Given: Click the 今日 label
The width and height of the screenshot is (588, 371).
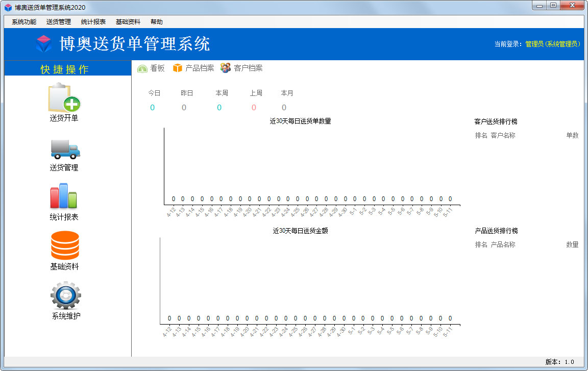Looking at the screenshot, I should (x=154, y=93).
